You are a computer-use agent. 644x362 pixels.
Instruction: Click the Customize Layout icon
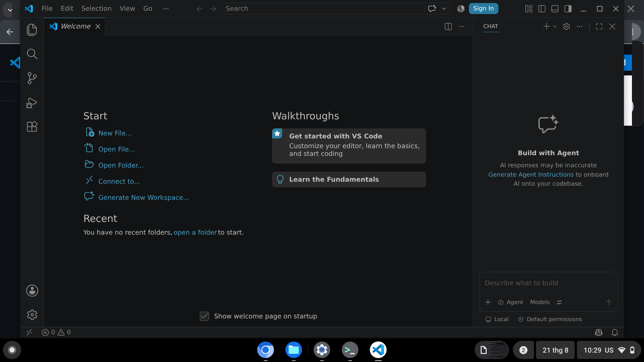click(529, 9)
